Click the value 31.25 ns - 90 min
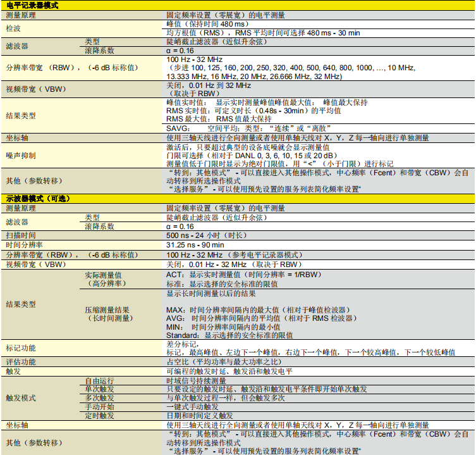This screenshot has height=455, width=476. pos(195,245)
